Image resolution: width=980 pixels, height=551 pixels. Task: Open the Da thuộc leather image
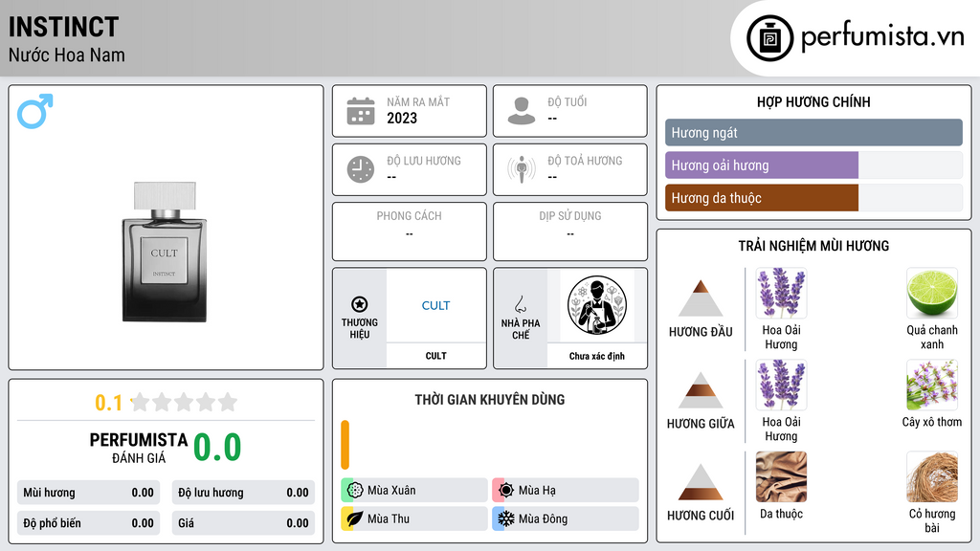click(x=781, y=476)
